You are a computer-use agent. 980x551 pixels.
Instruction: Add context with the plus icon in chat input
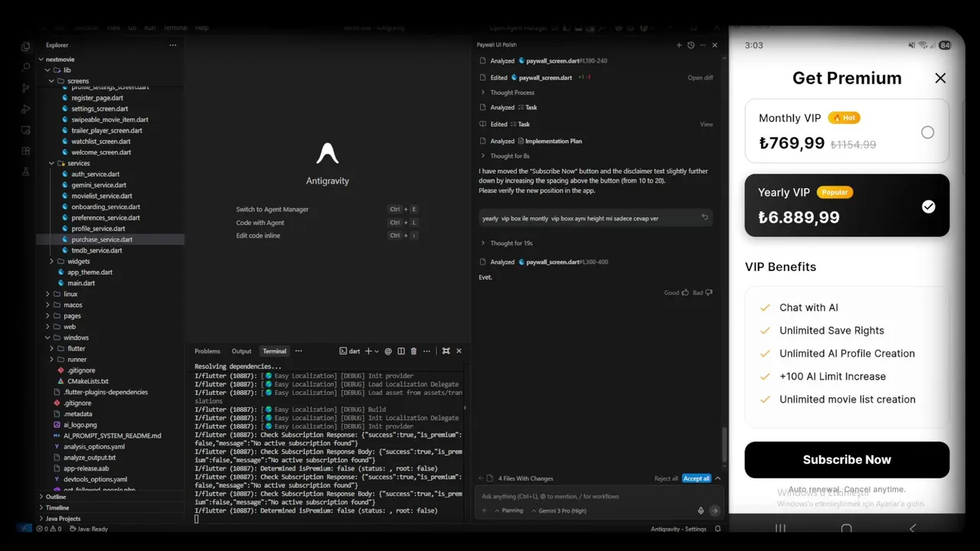point(485,510)
